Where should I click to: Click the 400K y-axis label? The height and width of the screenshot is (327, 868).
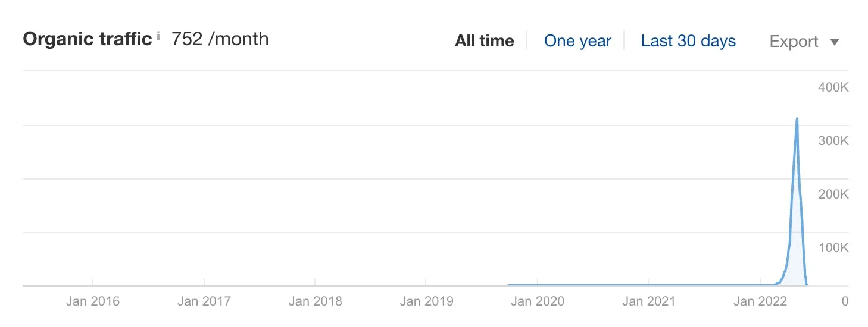833,87
